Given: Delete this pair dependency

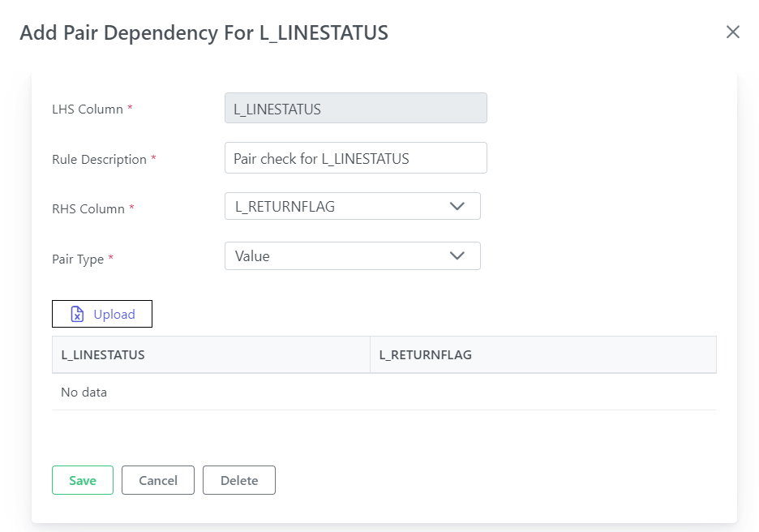Looking at the screenshot, I should coord(239,480).
